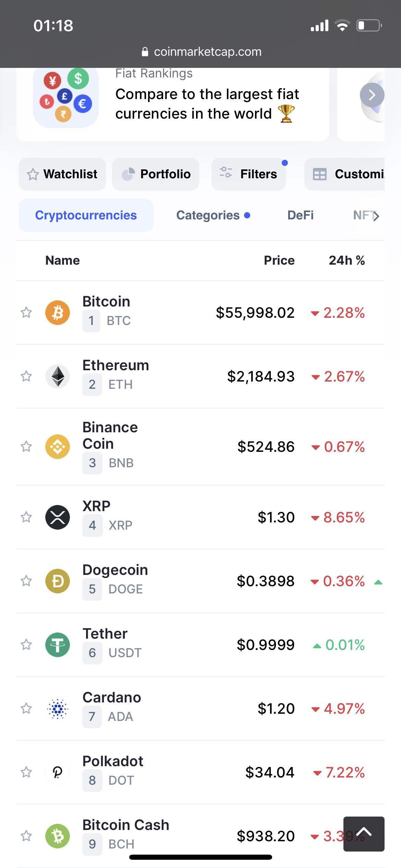This screenshot has height=868, width=401.
Task: Star Bitcoin to add to watchlist
Action: pos(26,312)
